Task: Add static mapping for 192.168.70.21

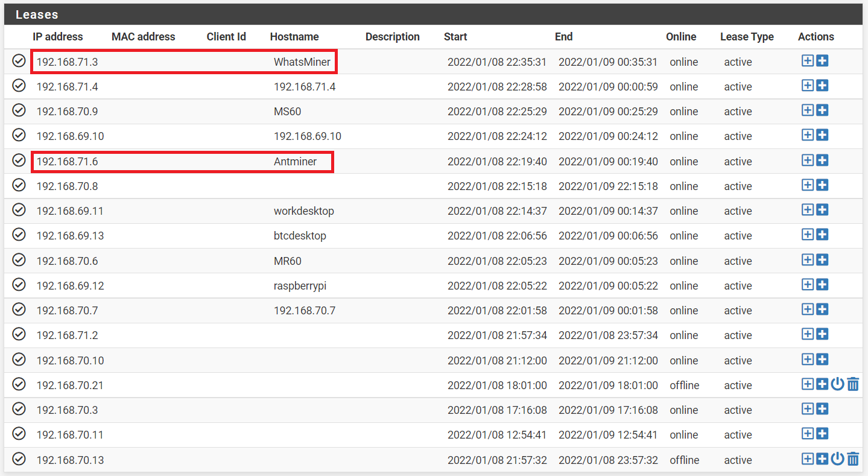Action: [808, 384]
